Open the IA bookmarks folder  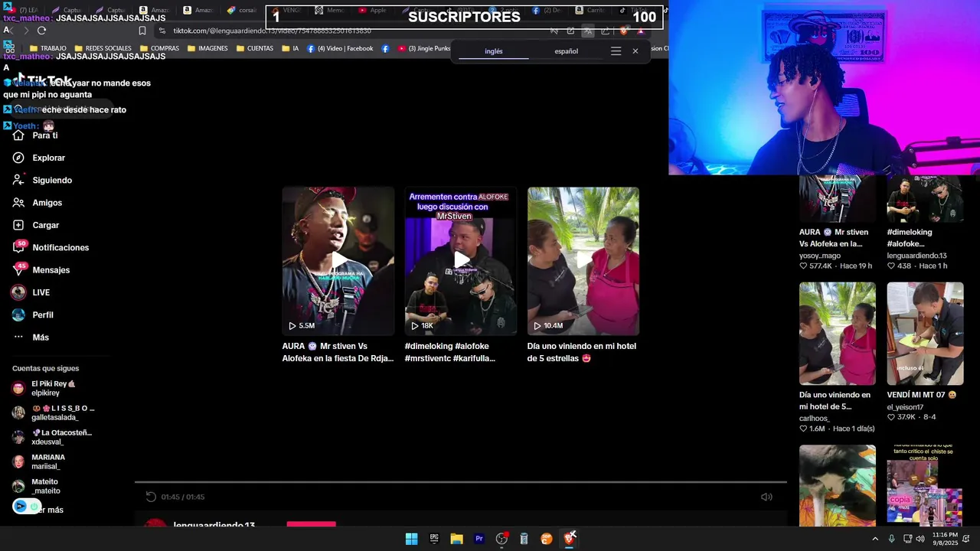click(290, 48)
